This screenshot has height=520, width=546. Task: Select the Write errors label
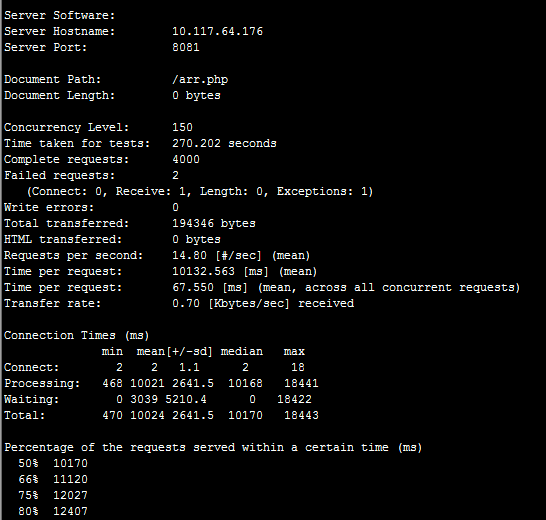pyautogui.click(x=49, y=208)
